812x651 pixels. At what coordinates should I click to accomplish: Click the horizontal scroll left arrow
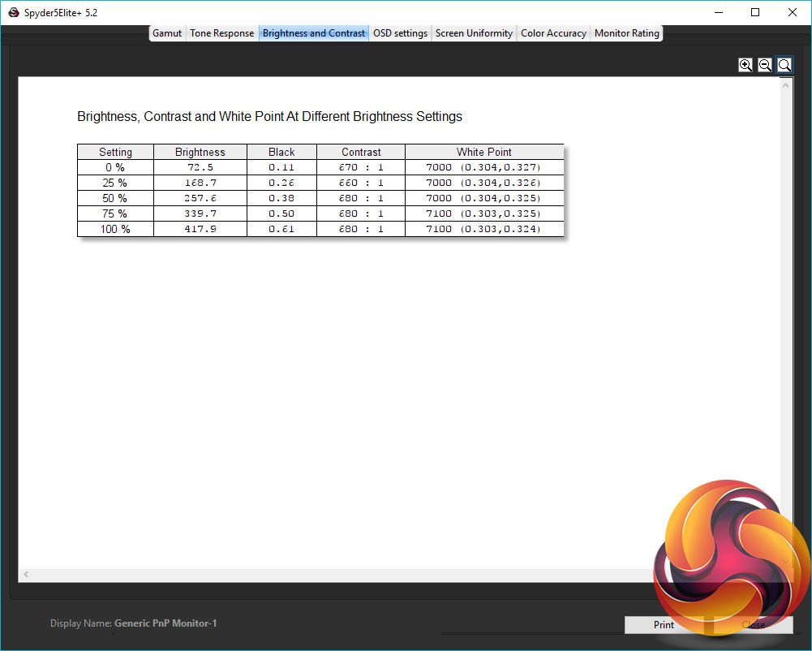pos(26,574)
